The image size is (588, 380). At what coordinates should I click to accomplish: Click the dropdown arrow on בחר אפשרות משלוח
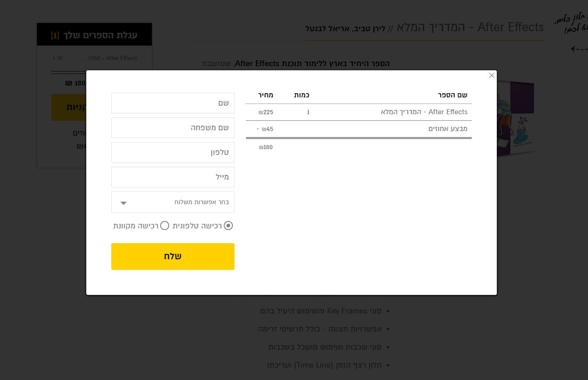[123, 203]
